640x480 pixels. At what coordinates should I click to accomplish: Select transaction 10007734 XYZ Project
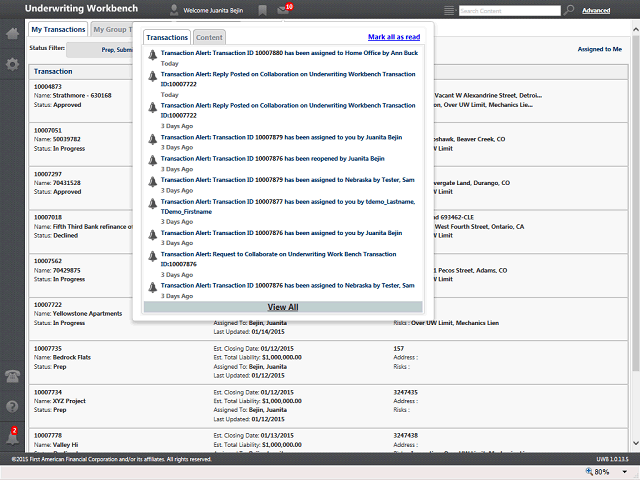point(328,406)
